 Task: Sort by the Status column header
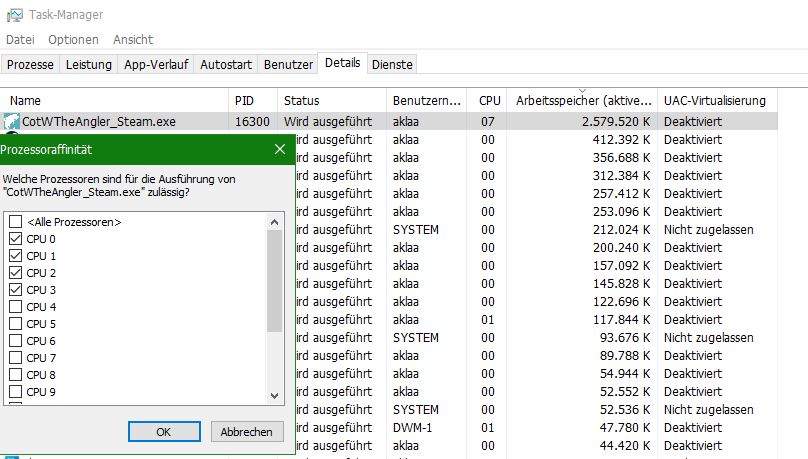(x=332, y=100)
